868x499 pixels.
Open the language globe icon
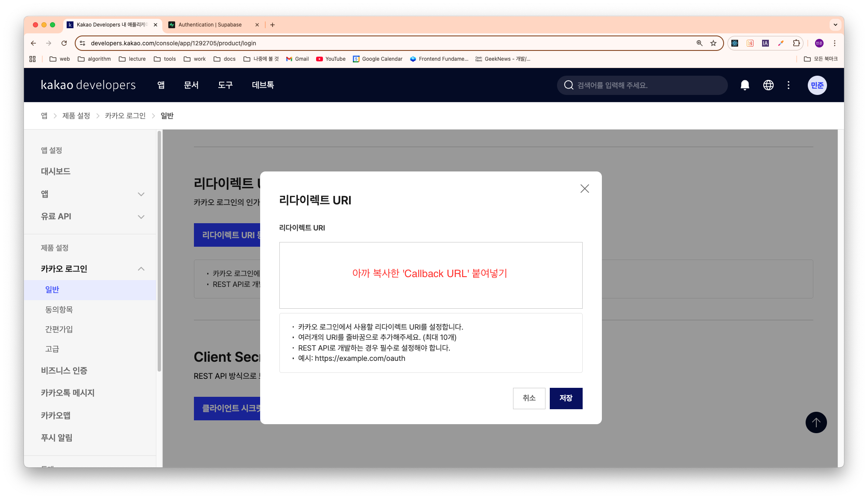tap(768, 85)
